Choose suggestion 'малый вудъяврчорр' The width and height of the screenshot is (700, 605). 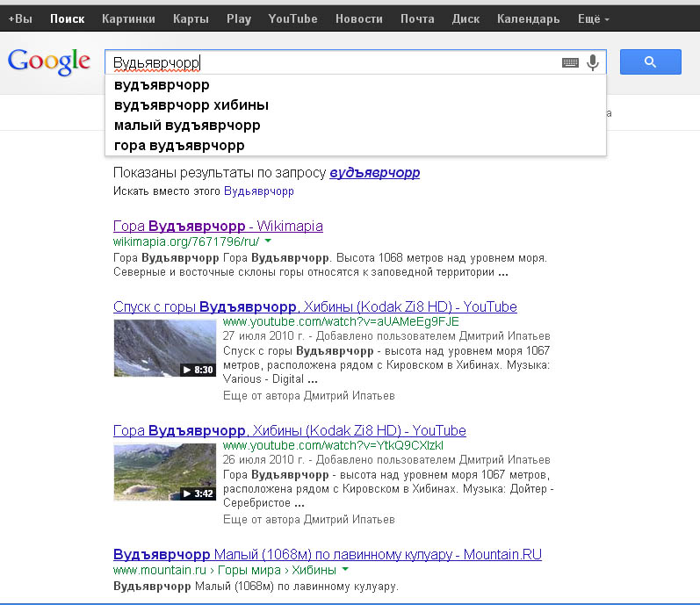356,126
